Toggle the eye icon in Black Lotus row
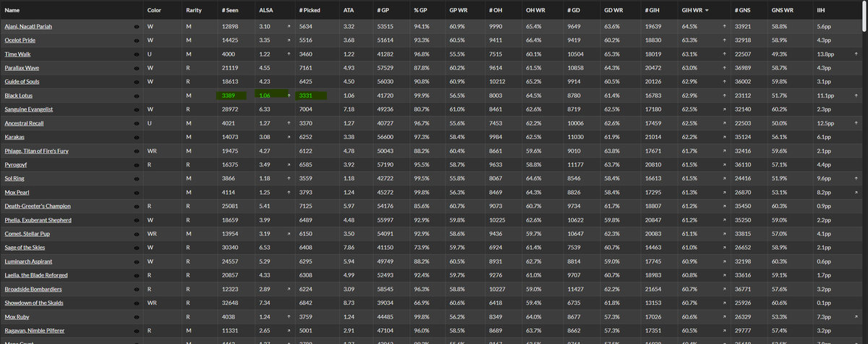 pyautogui.click(x=137, y=96)
